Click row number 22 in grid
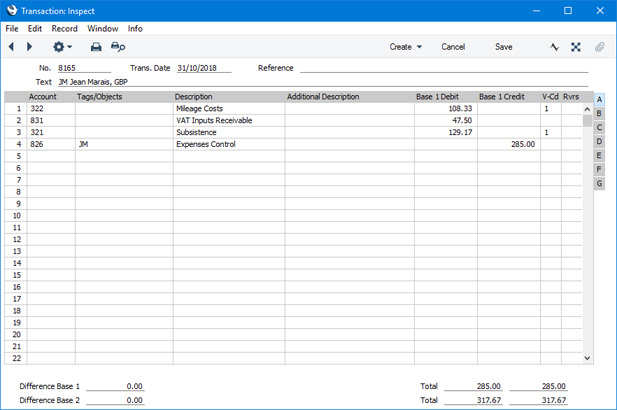Screen dimensions: 617x410 [x=17, y=358]
